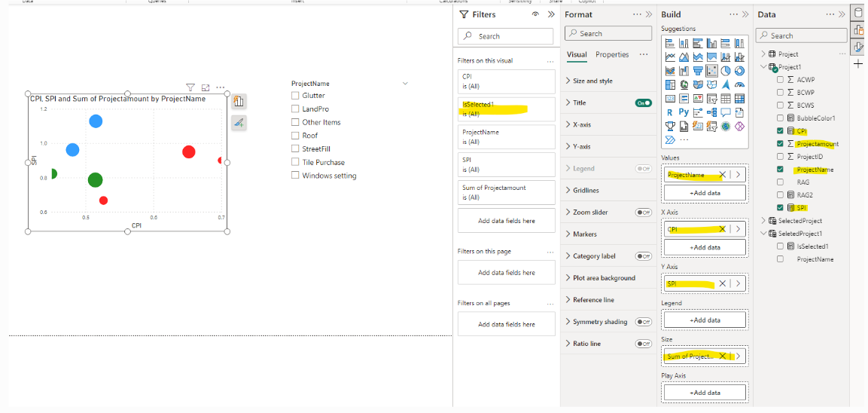This screenshot has width=868, height=413.
Task: Pick the Line chart visual
Action: tap(670, 57)
